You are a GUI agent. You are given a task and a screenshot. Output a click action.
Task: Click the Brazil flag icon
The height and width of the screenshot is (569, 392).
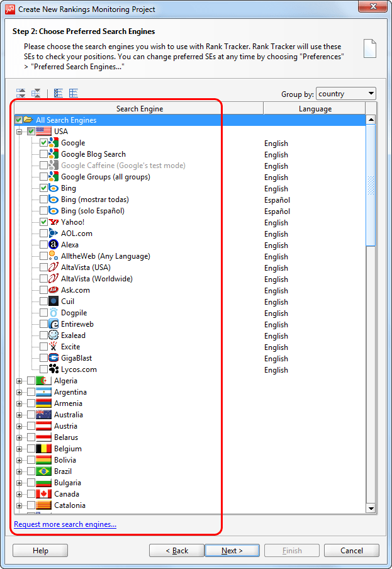(x=43, y=471)
